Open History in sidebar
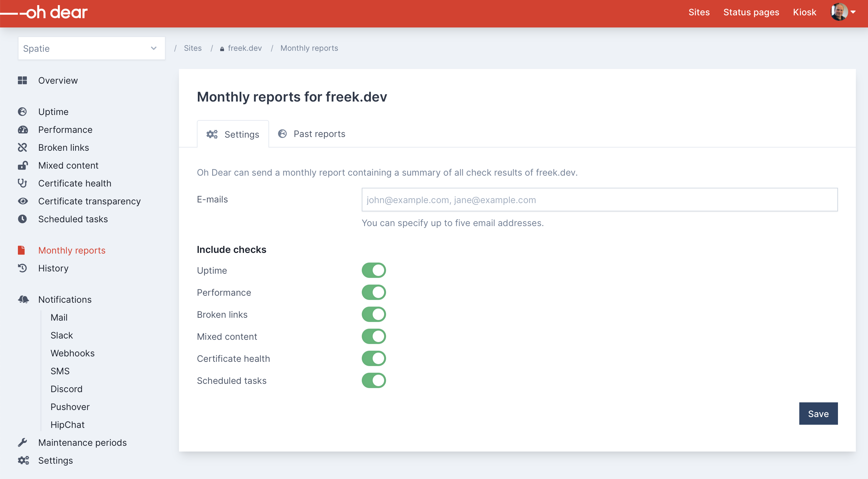 click(53, 268)
